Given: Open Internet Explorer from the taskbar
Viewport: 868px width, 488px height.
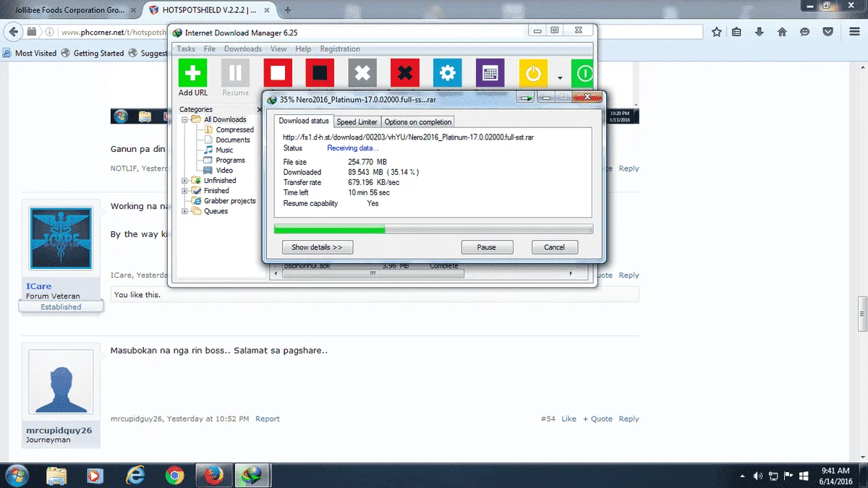Looking at the screenshot, I should click(135, 475).
